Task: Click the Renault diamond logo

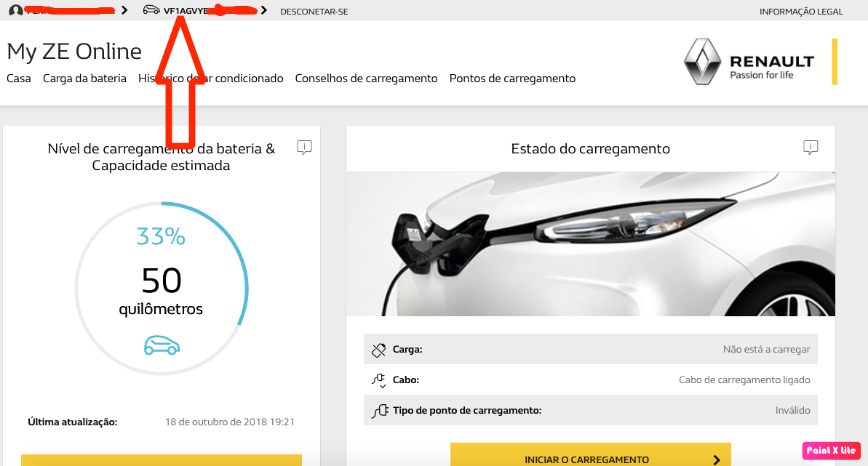Action: coord(703,62)
